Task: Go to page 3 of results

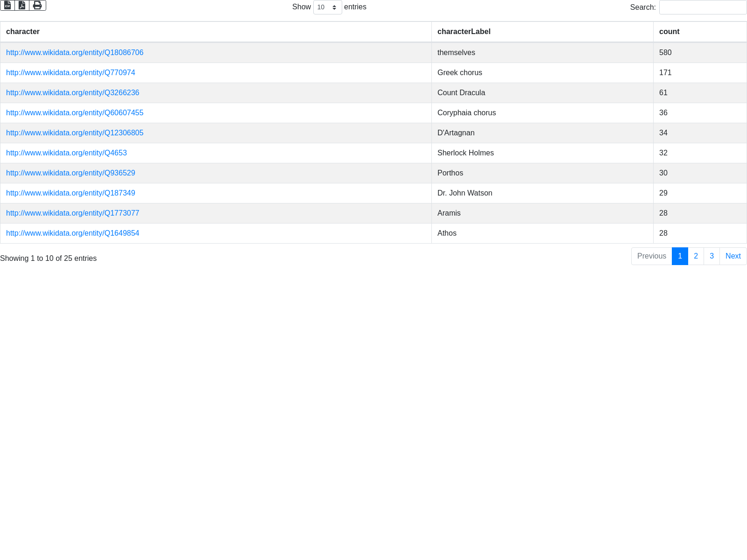Action: coord(712,256)
